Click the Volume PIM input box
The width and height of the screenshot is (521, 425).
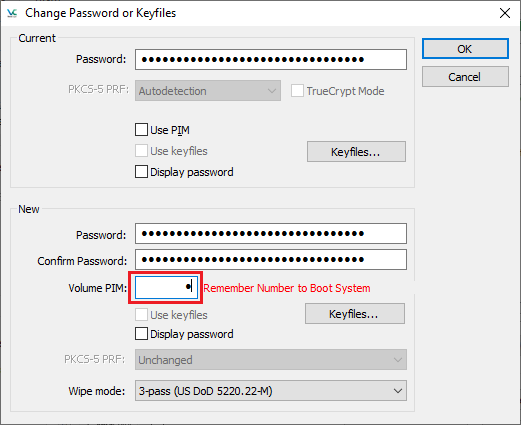click(166, 287)
